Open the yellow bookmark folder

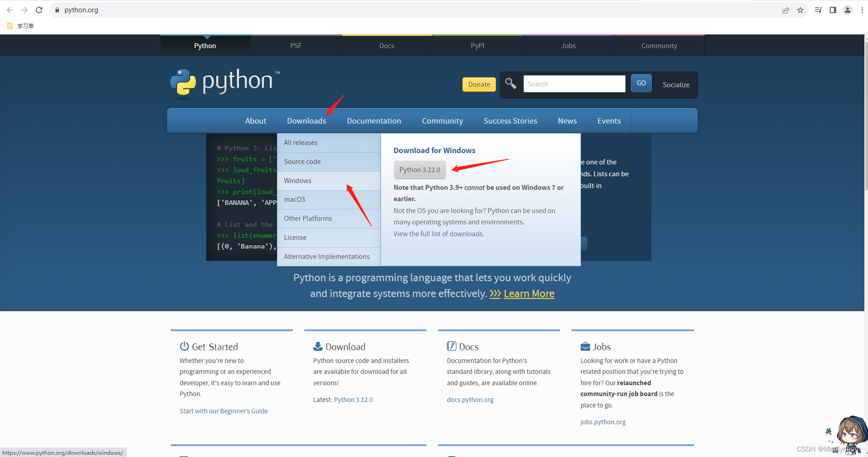pos(10,26)
